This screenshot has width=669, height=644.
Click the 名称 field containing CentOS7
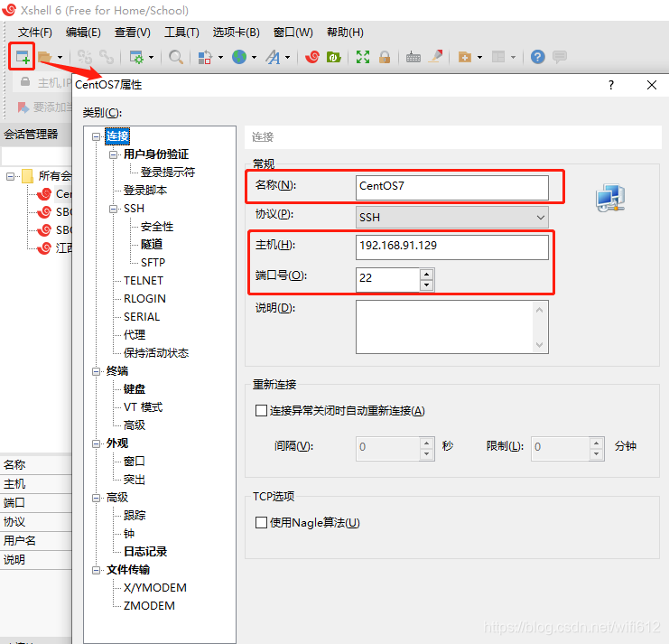[x=451, y=186]
